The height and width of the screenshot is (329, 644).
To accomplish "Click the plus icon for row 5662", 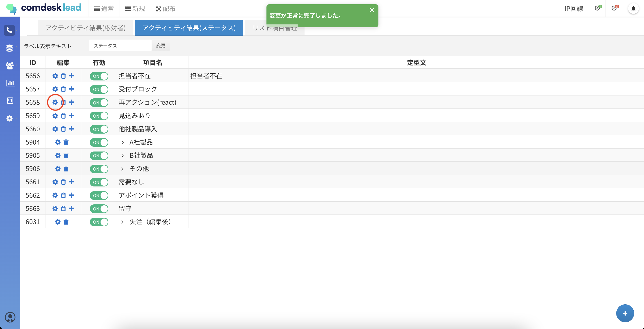I will pos(71,195).
